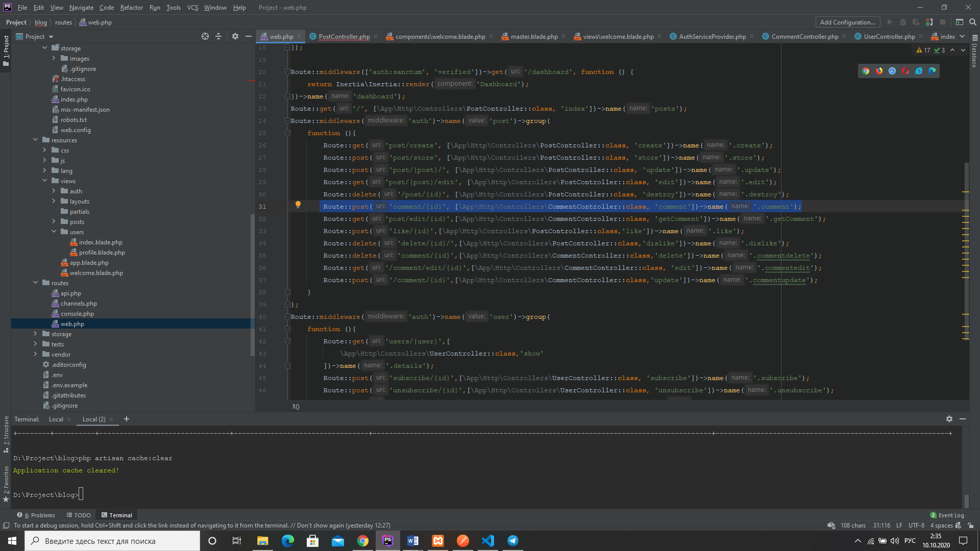Open the Navigate menu
This screenshot has width=980, height=551.
tap(81, 8)
